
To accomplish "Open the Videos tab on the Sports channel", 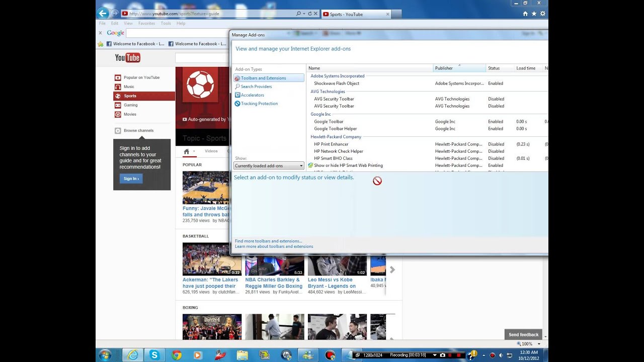I will tap(211, 151).
